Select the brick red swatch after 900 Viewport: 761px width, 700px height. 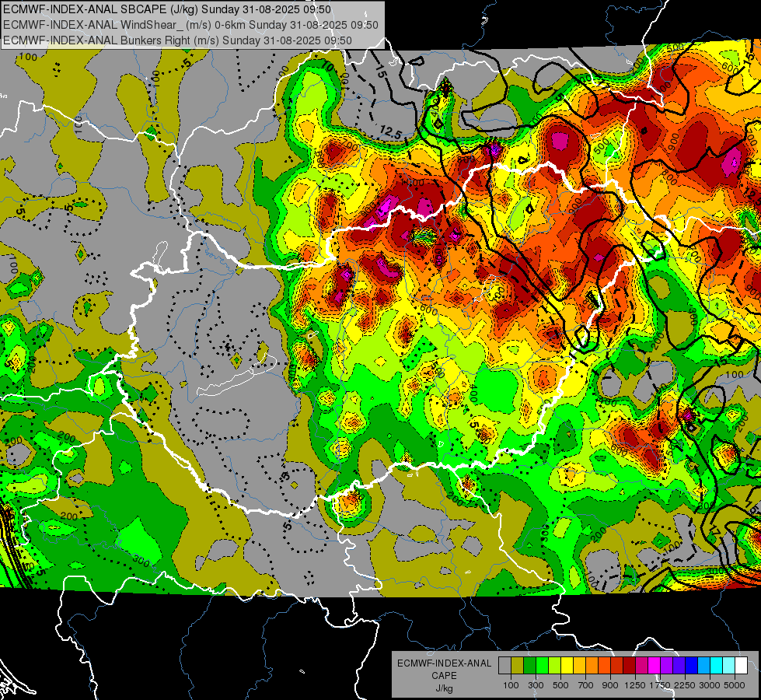pyautogui.click(x=617, y=665)
